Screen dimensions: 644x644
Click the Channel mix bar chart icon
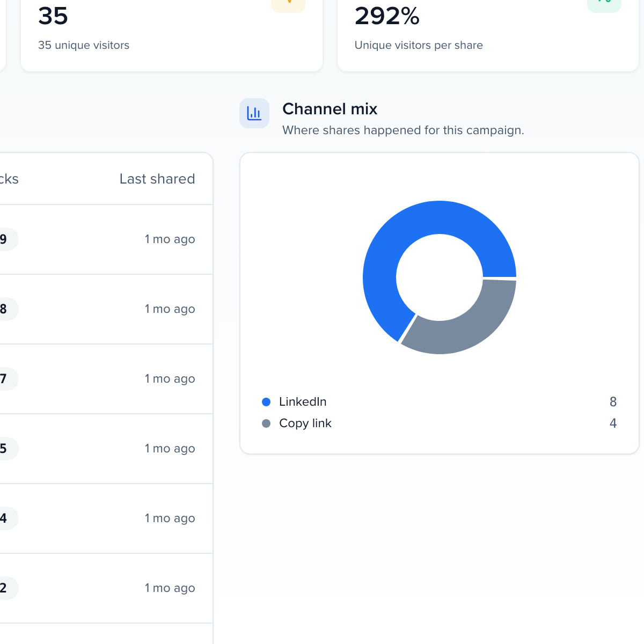click(x=254, y=113)
